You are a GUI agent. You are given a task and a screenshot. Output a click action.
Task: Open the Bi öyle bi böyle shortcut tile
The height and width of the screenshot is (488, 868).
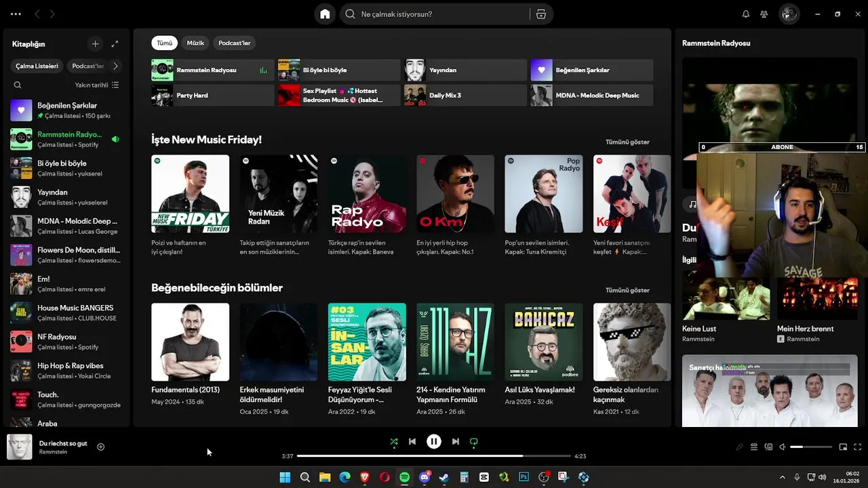(x=339, y=70)
